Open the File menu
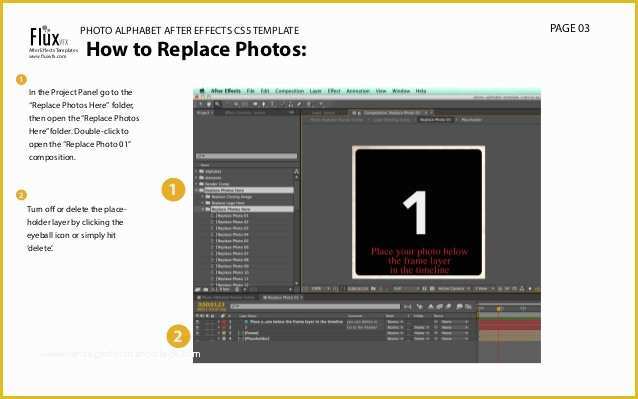Viewport: 638px width, 399px height. click(x=250, y=91)
